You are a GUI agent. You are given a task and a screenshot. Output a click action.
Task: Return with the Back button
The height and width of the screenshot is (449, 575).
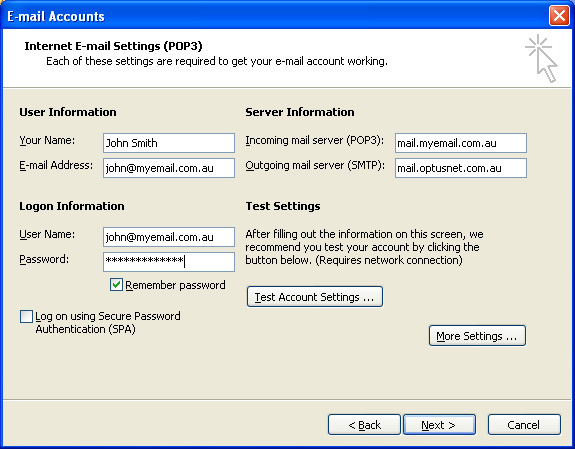(364, 425)
